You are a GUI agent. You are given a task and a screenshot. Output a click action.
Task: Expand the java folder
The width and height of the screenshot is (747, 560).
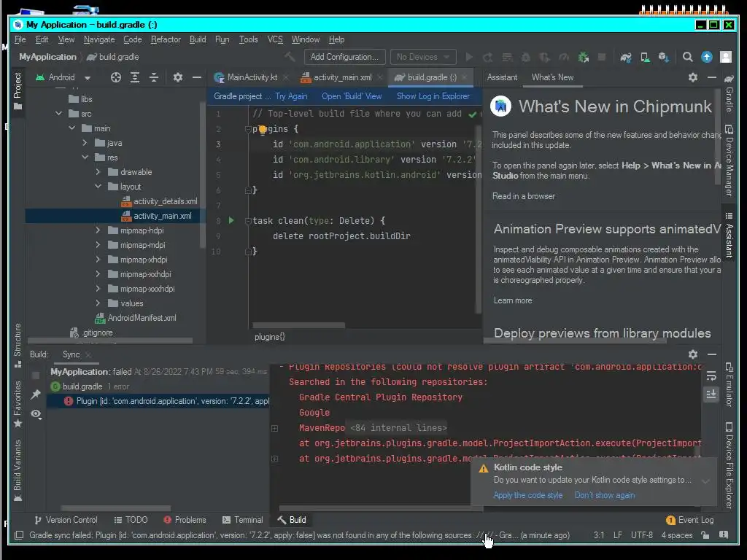click(85, 143)
